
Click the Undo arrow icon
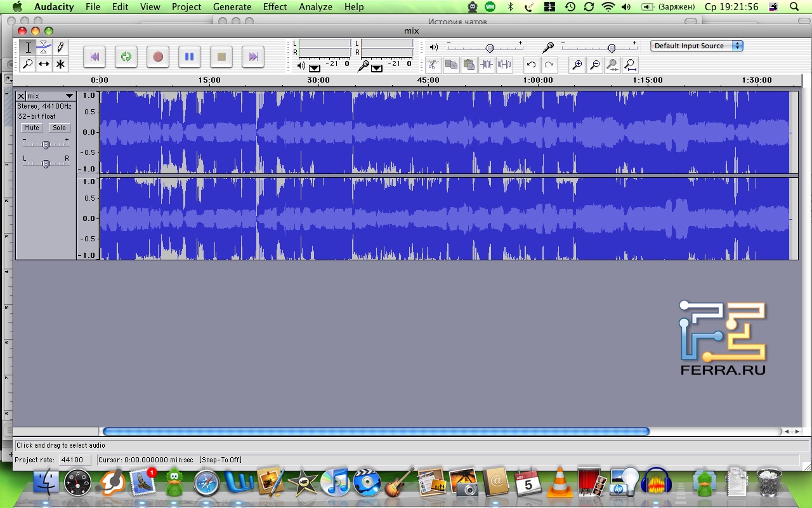point(532,65)
